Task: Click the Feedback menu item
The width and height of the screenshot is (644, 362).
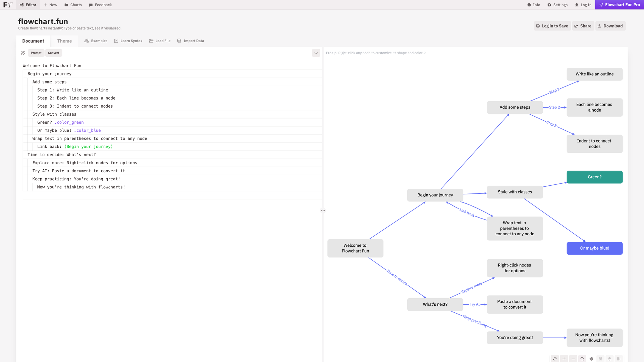Action: pyautogui.click(x=100, y=5)
